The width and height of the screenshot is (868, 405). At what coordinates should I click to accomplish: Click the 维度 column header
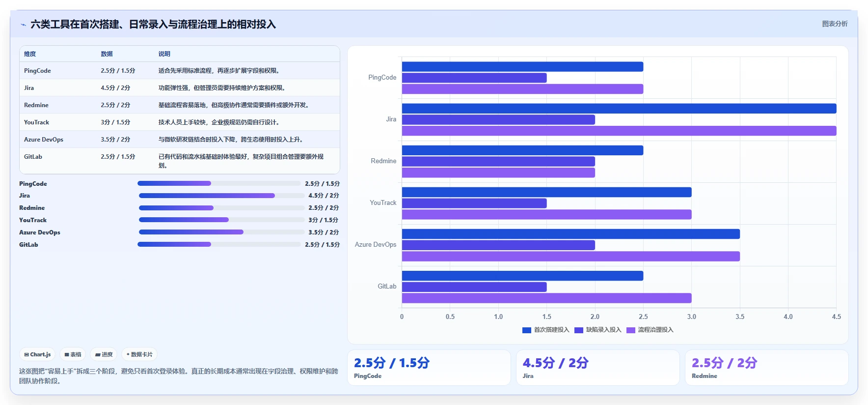pyautogui.click(x=30, y=54)
